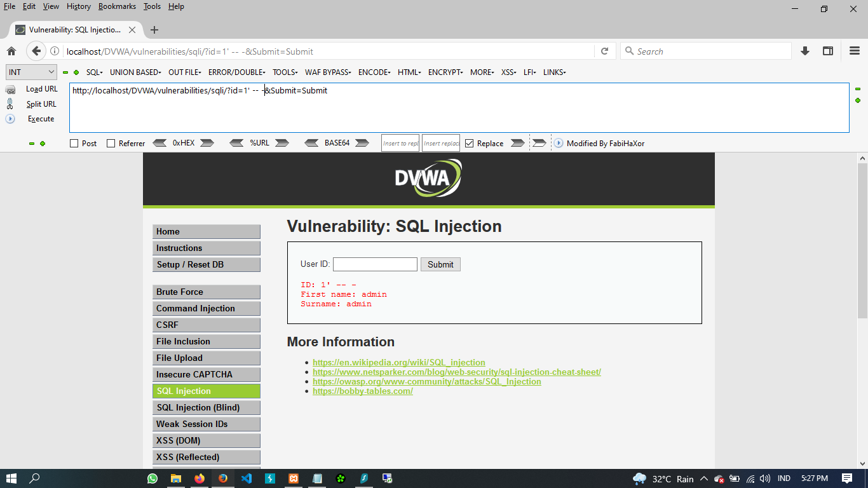Open the notification center icon
The image size is (868, 488).
click(x=847, y=478)
